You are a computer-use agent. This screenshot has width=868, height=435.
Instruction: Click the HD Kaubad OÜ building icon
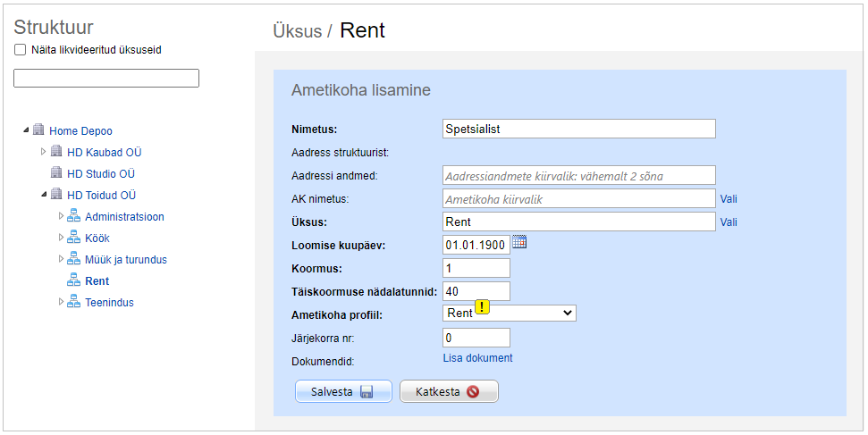pos(56,152)
